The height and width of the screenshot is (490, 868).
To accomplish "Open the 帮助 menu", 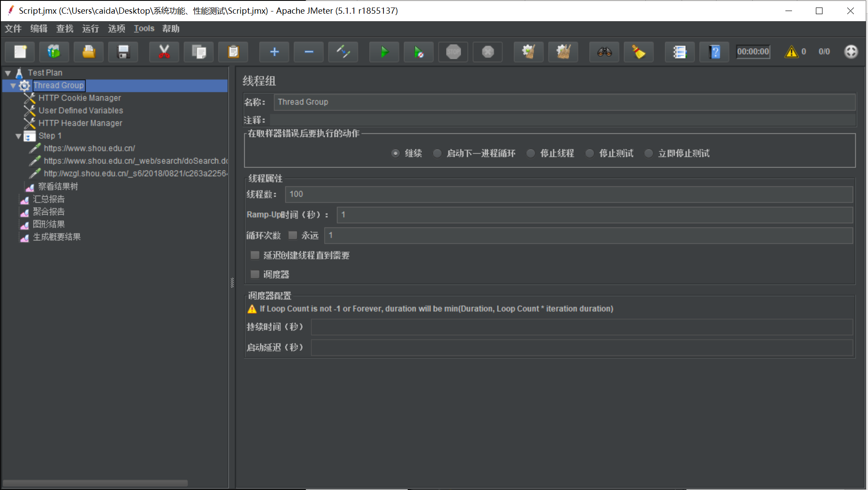I will [x=171, y=29].
